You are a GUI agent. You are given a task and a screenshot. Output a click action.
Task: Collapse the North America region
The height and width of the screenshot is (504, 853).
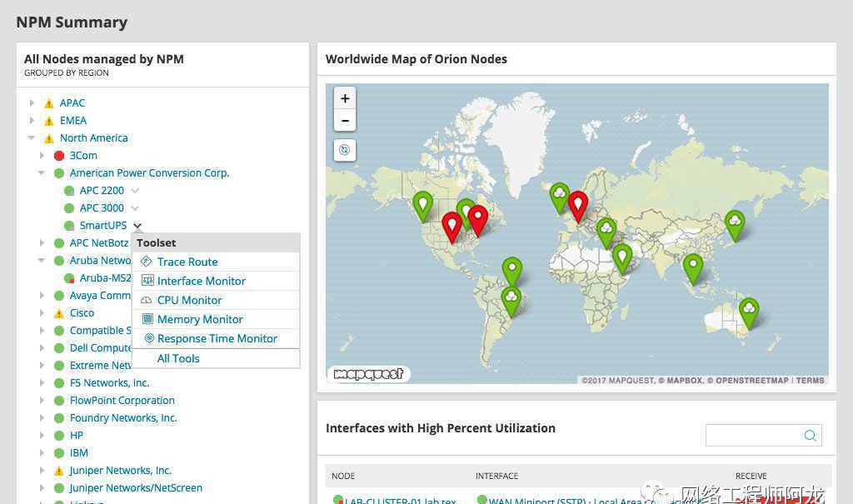(32, 138)
